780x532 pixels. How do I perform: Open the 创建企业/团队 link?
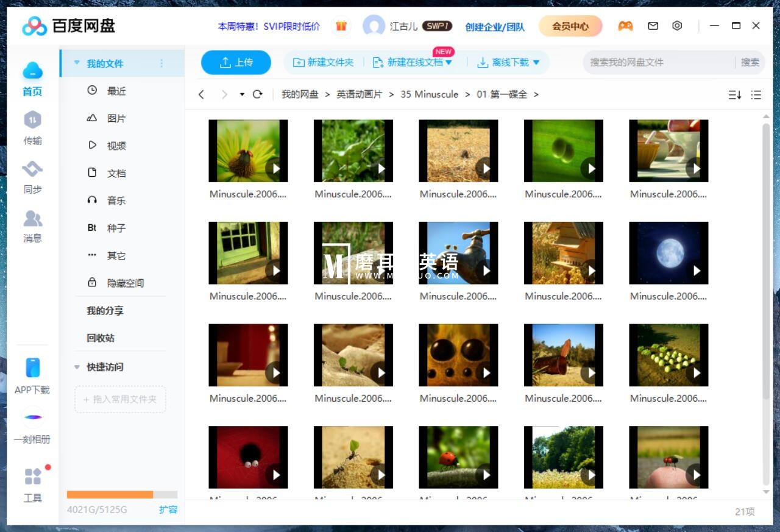[x=497, y=27]
